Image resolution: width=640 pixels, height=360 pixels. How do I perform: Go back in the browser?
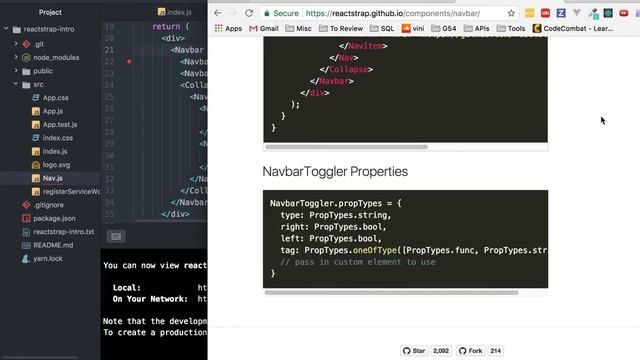click(x=218, y=13)
